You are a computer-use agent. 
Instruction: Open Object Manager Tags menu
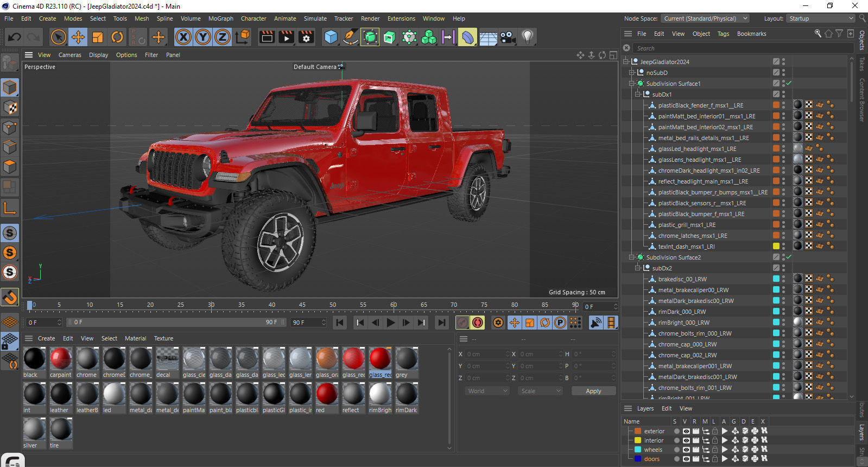tap(723, 34)
